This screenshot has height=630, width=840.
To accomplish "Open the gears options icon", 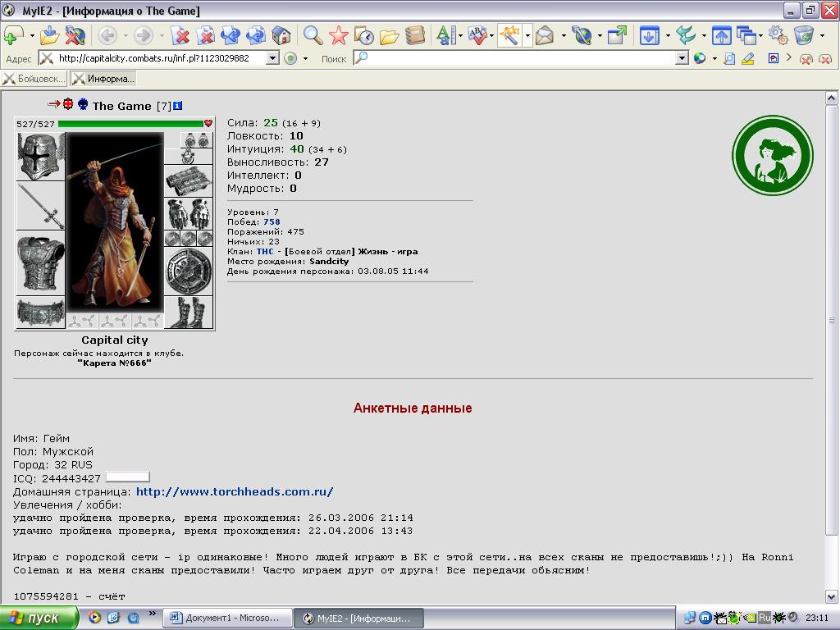I will [778, 35].
